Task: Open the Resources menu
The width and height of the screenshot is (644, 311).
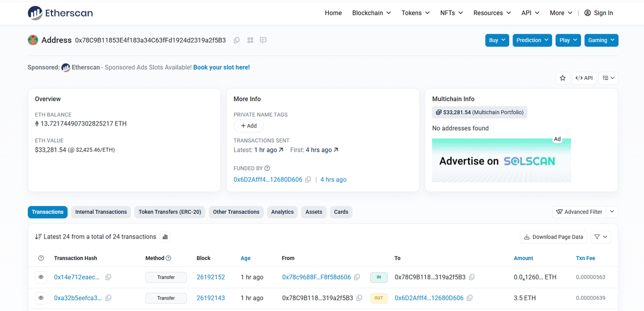Action: point(492,13)
